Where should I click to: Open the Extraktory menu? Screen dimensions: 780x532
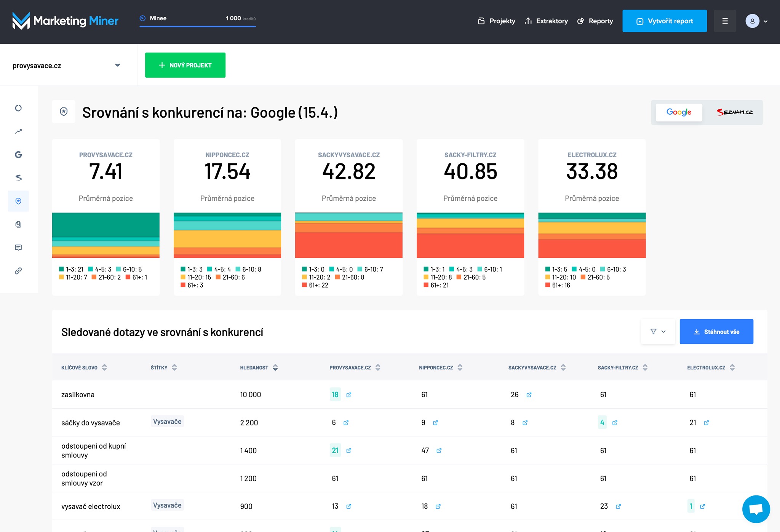click(x=546, y=21)
